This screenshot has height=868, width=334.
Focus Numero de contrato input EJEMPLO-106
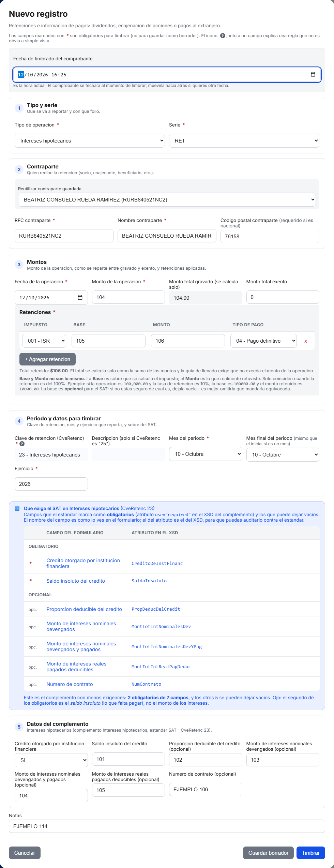[206, 789]
